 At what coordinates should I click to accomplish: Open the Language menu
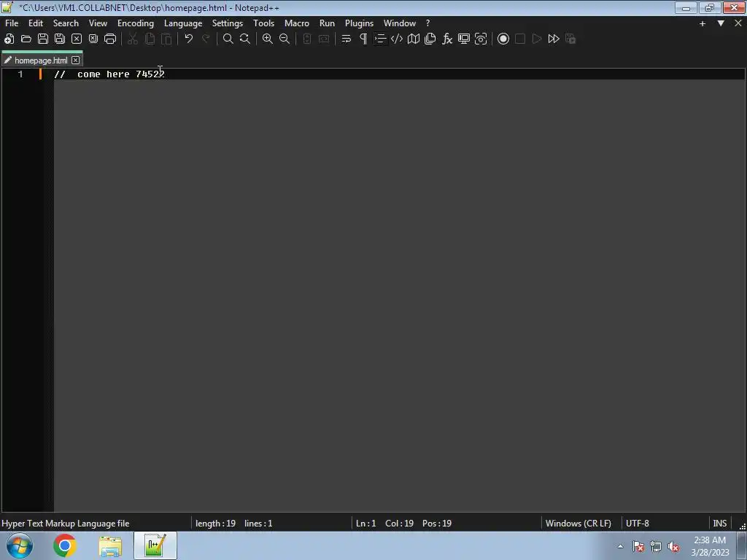pos(183,23)
